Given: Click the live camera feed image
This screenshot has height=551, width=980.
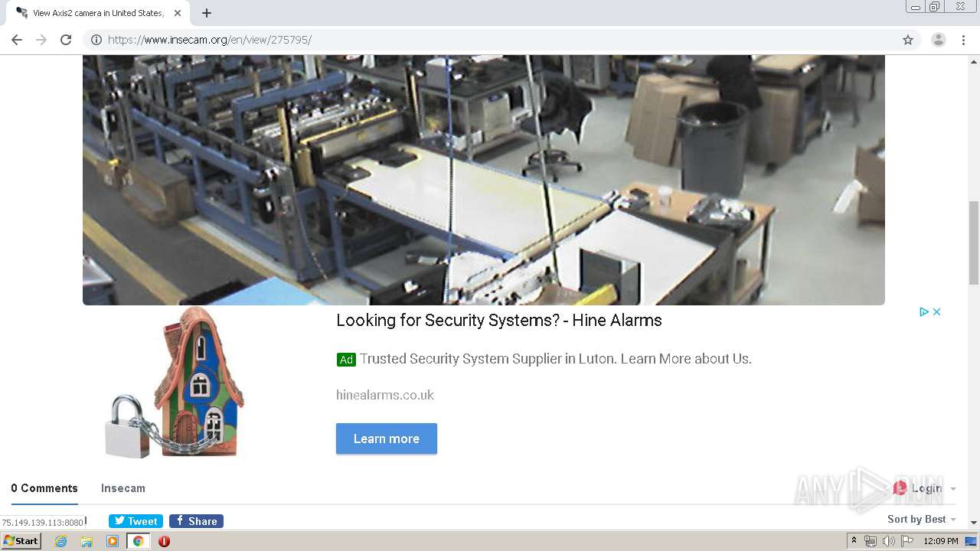Looking at the screenshot, I should (x=484, y=180).
